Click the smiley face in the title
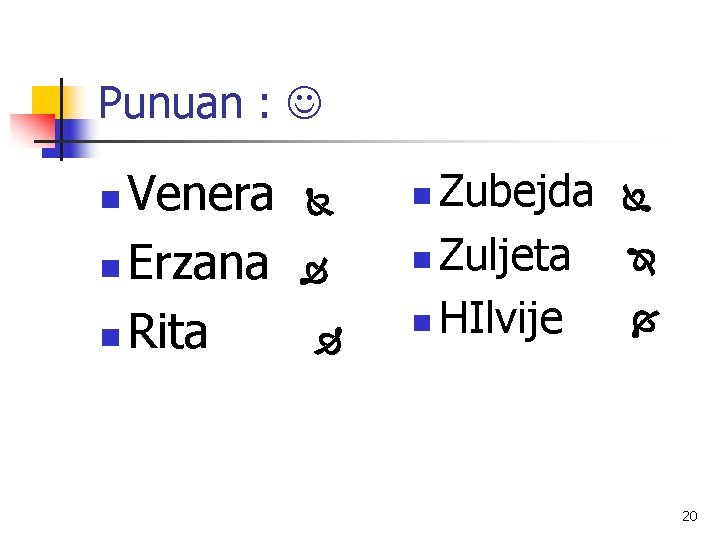 click(306, 103)
